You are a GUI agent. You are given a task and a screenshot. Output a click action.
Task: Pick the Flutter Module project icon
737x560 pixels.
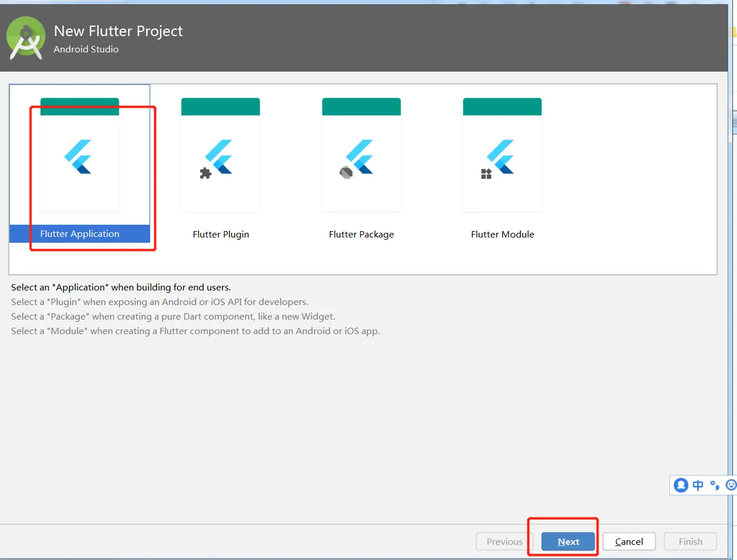tap(502, 155)
